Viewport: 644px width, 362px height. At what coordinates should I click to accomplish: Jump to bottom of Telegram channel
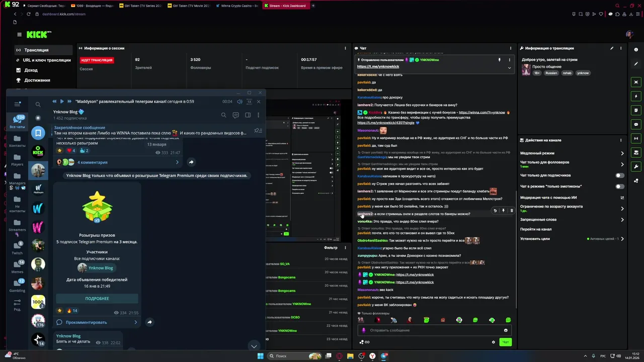[x=254, y=346]
